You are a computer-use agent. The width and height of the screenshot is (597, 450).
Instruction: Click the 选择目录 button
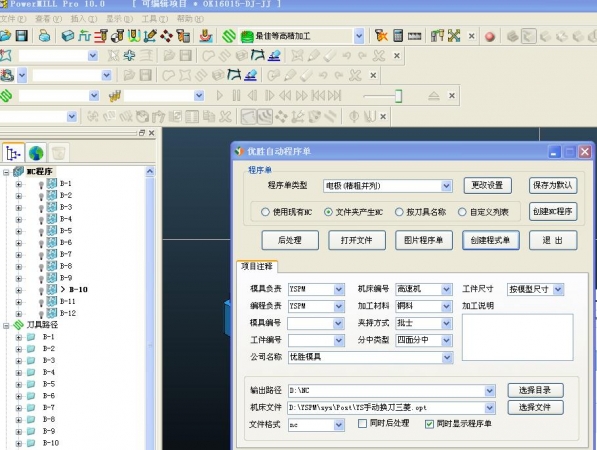[535, 390]
